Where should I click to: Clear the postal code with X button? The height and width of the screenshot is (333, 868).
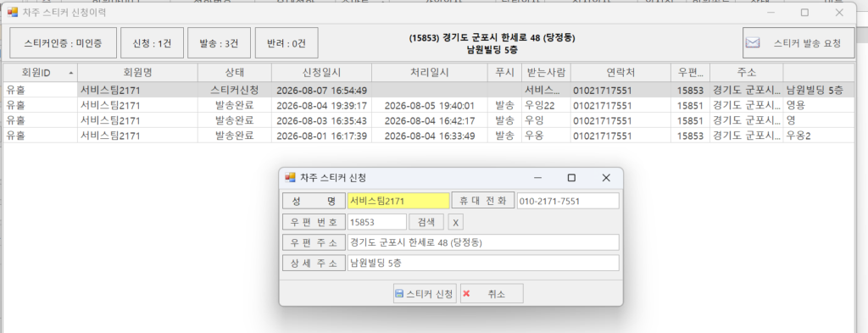pyautogui.click(x=455, y=222)
